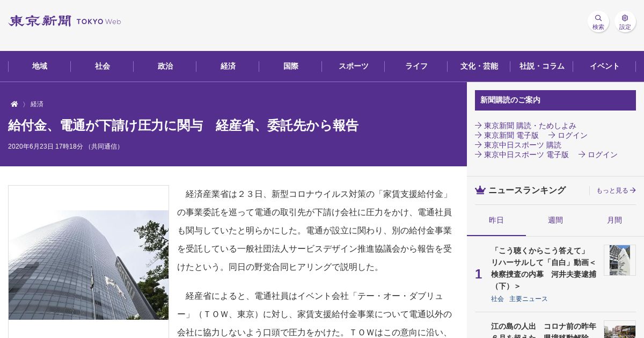Follow 東京中日スポーツ 購読 link
The image size is (644, 338).
pos(518,145)
